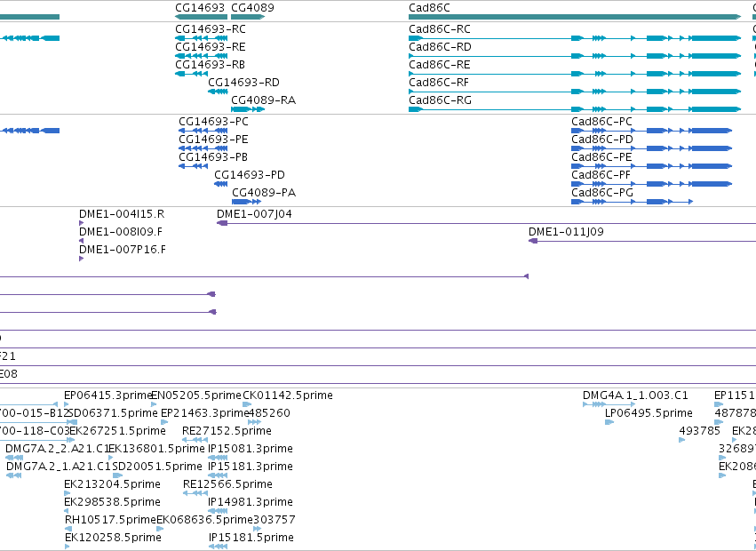Click EST SD20051.5prime label

point(157,467)
